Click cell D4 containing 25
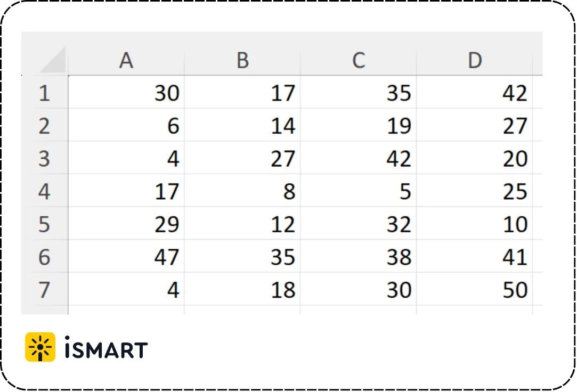The image size is (577, 392). (x=474, y=191)
